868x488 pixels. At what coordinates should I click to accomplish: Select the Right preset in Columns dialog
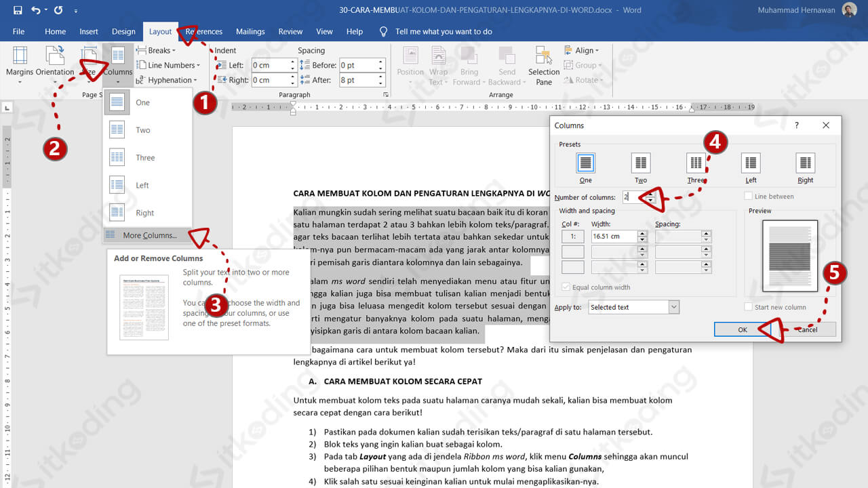(806, 167)
